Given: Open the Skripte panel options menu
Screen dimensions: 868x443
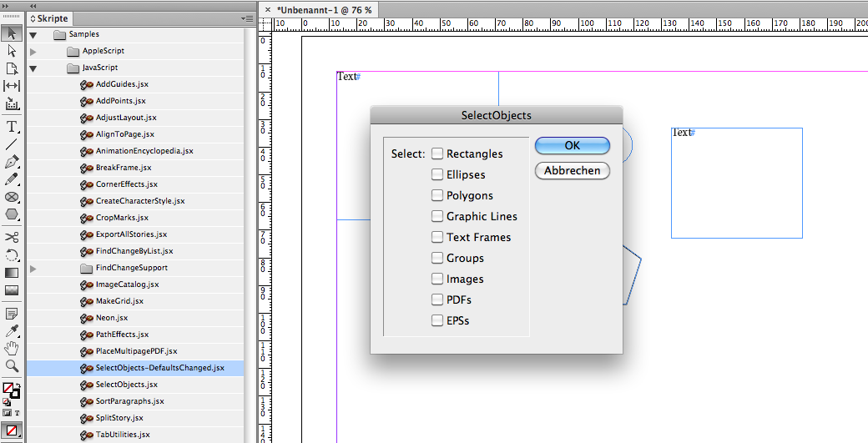Looking at the screenshot, I should coord(247,18).
